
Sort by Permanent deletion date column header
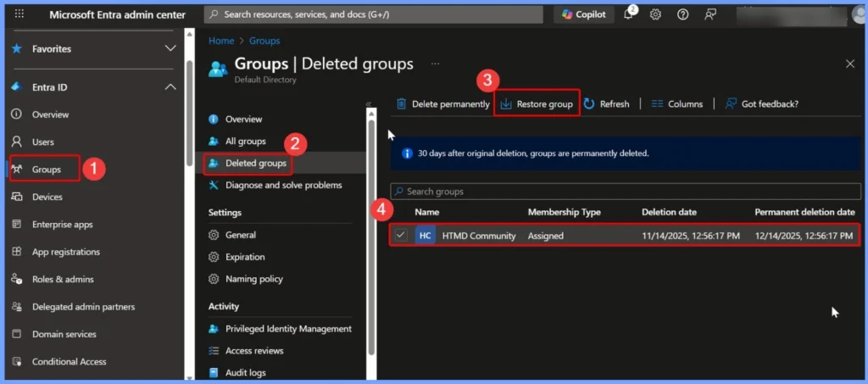click(x=805, y=213)
